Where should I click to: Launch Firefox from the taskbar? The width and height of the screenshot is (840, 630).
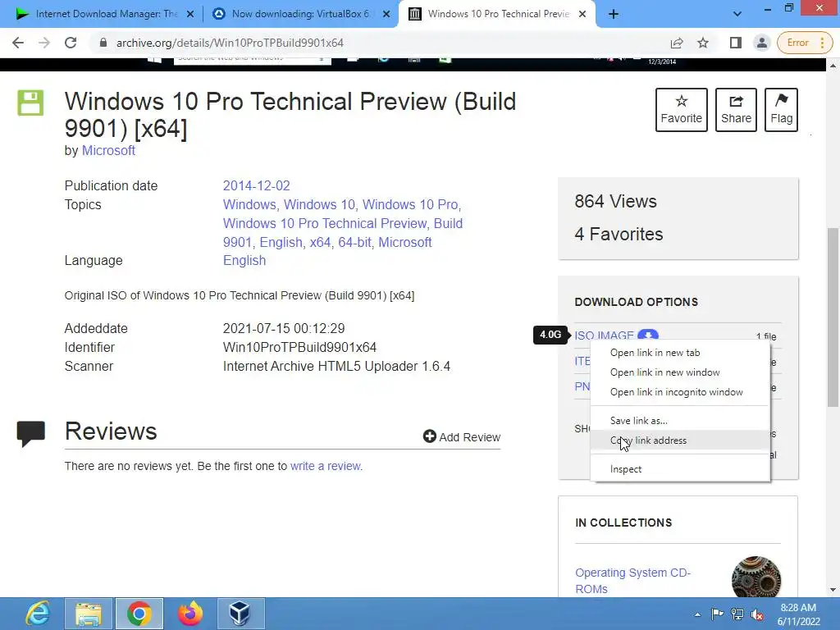(190, 614)
